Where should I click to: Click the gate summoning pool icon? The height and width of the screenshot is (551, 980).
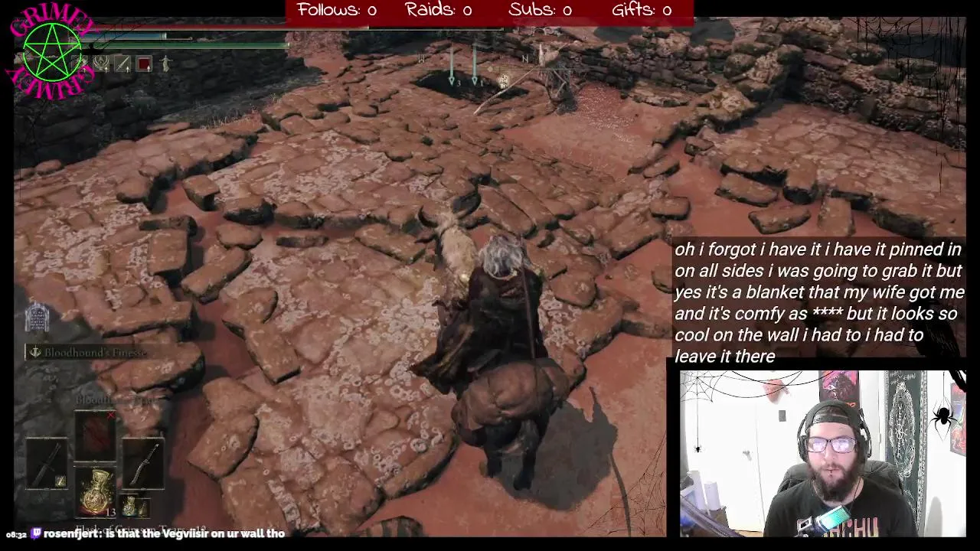37,318
